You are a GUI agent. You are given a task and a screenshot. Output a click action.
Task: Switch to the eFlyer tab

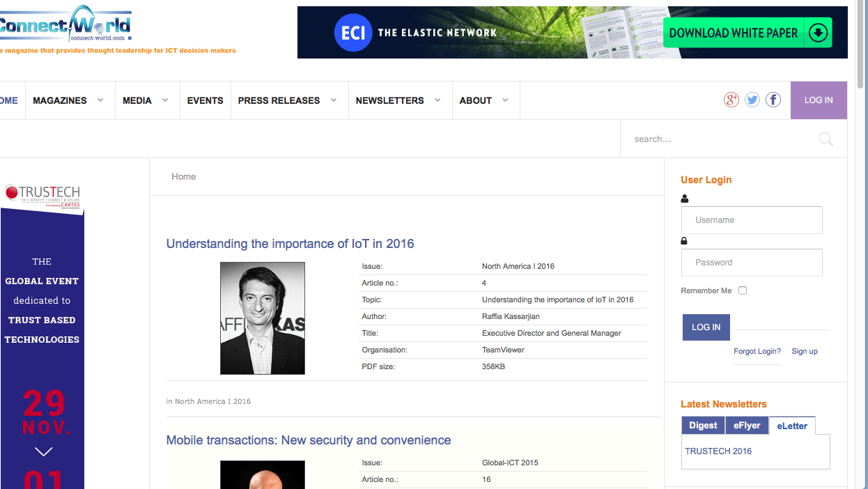(747, 426)
